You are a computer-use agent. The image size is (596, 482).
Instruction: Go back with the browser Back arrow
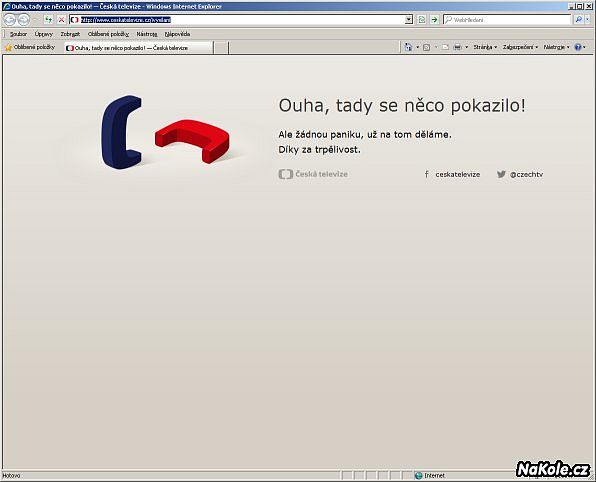10,19
